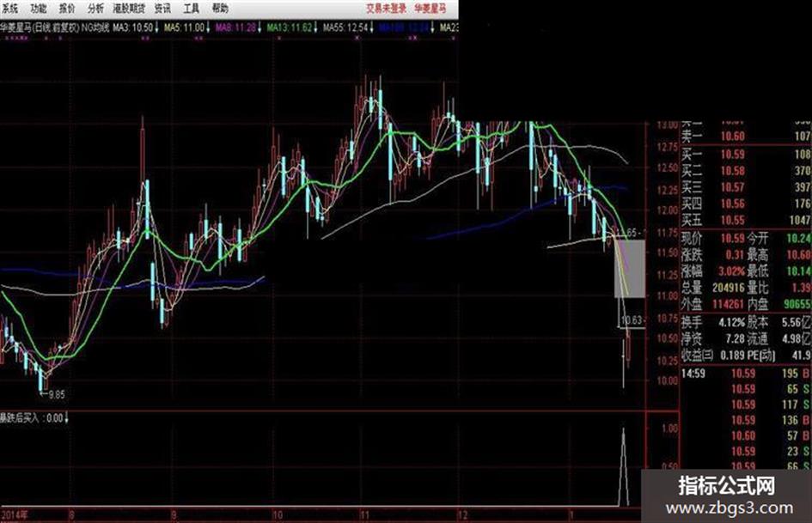This screenshot has height=523, width=812.
Task: Open the 系统 menu
Action: pyautogui.click(x=9, y=9)
